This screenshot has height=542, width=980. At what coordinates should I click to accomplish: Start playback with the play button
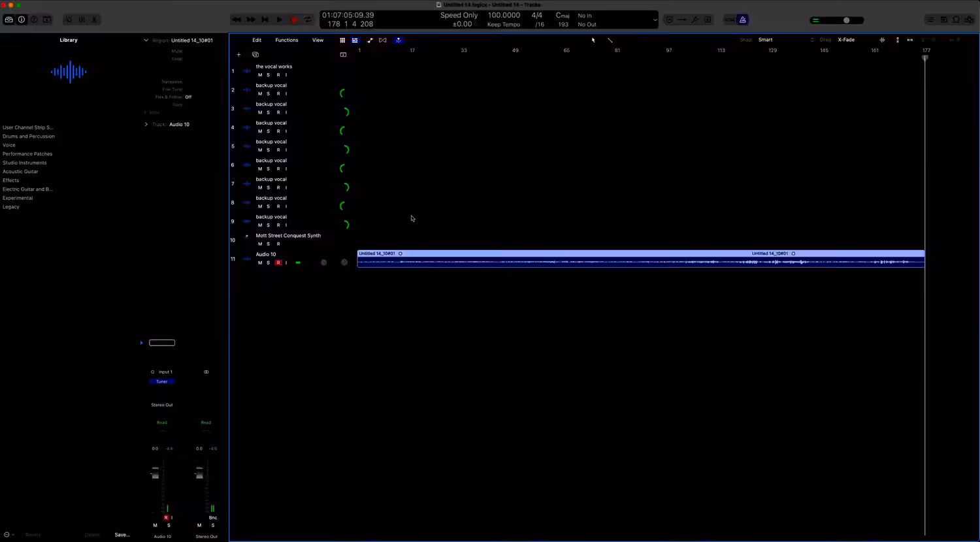pos(280,20)
